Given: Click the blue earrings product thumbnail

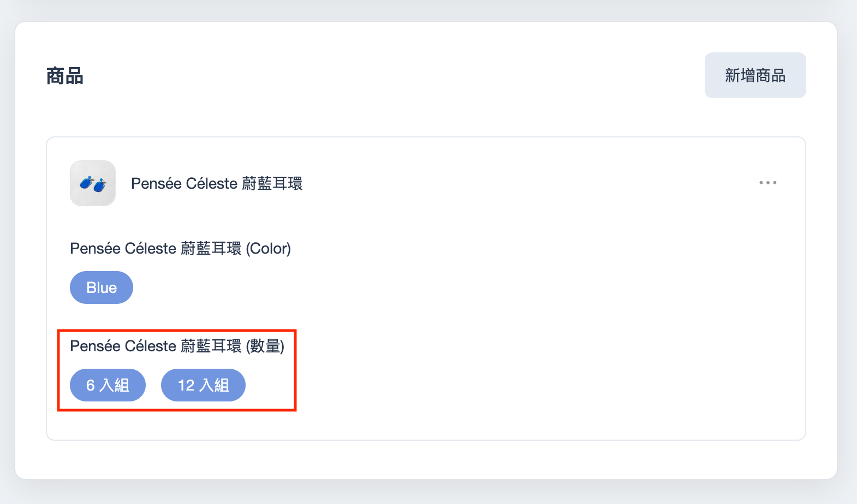Looking at the screenshot, I should 93,183.
